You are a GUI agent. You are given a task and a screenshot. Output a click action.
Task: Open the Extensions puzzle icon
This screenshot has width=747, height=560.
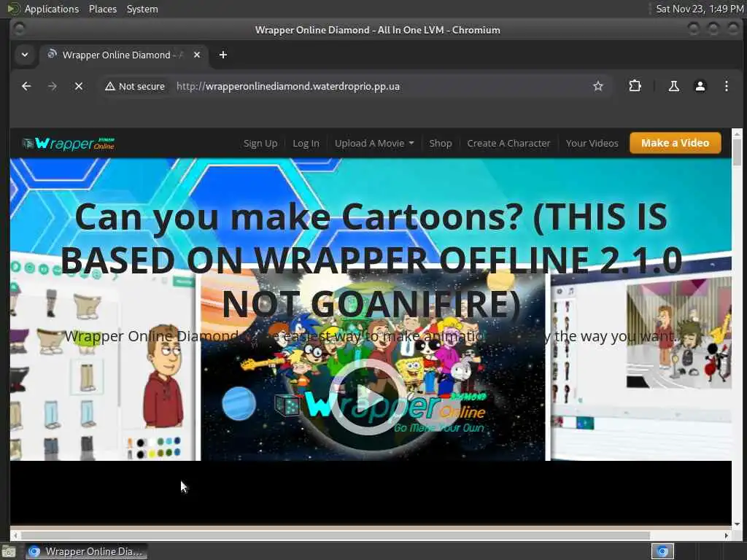(x=635, y=86)
